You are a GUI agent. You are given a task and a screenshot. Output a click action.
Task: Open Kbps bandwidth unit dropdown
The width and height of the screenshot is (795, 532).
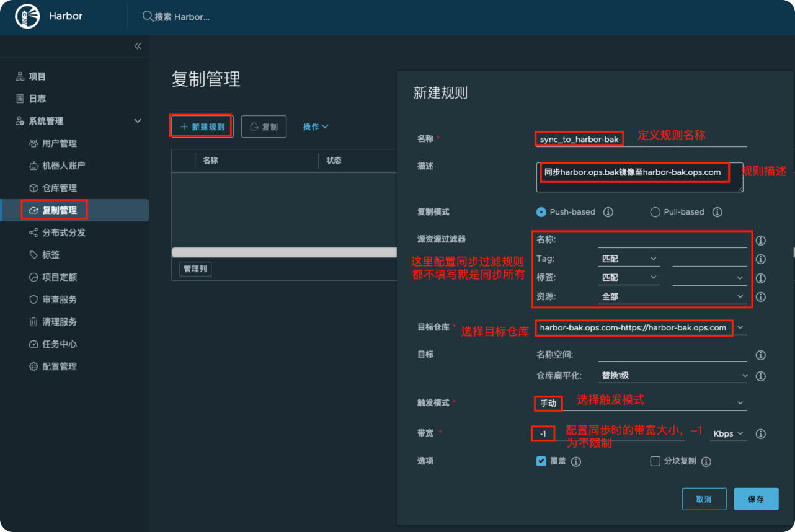coord(728,433)
